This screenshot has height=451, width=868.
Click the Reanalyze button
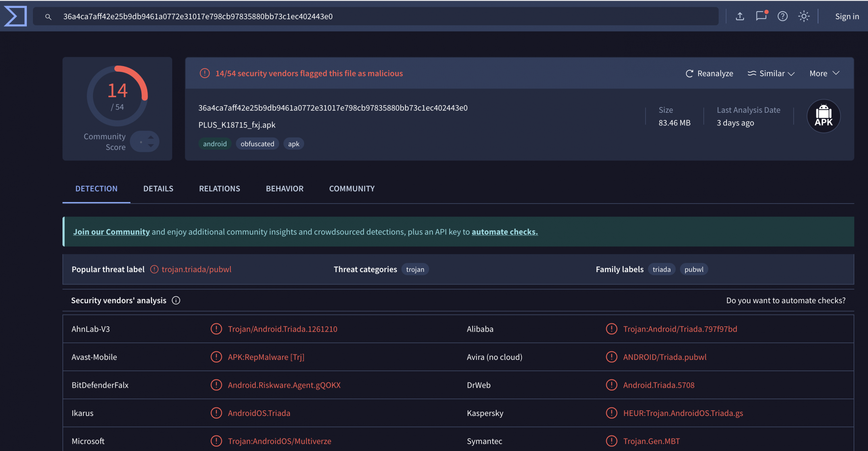(709, 73)
